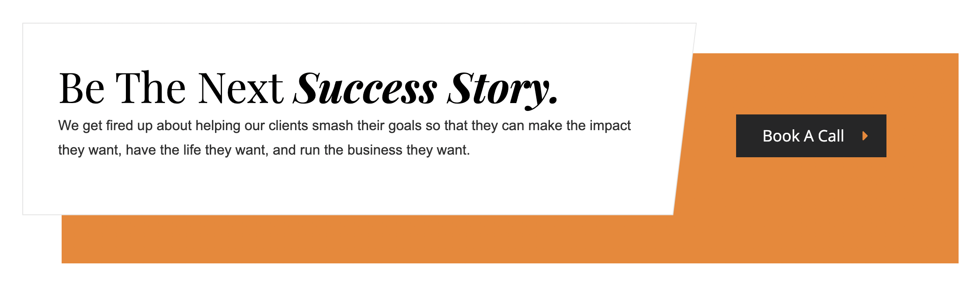Click the word "Next" in the heading
The width and height of the screenshot is (980, 304).
click(241, 88)
